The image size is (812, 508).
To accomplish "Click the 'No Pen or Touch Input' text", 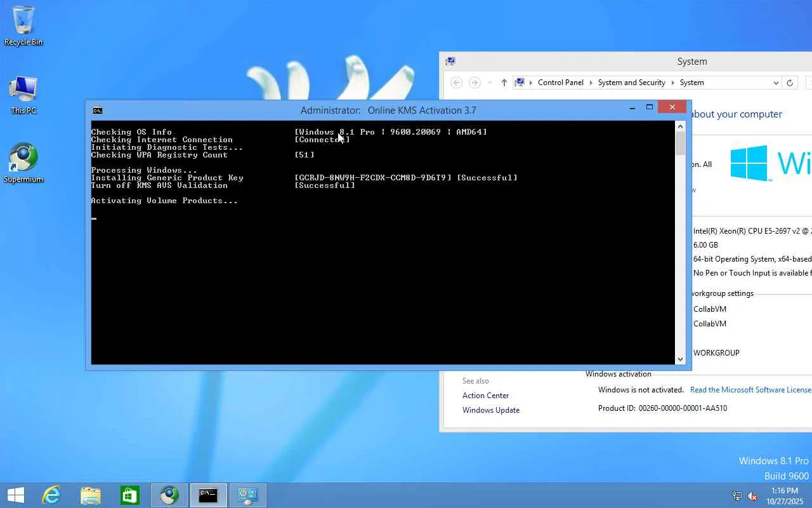I will click(752, 273).
